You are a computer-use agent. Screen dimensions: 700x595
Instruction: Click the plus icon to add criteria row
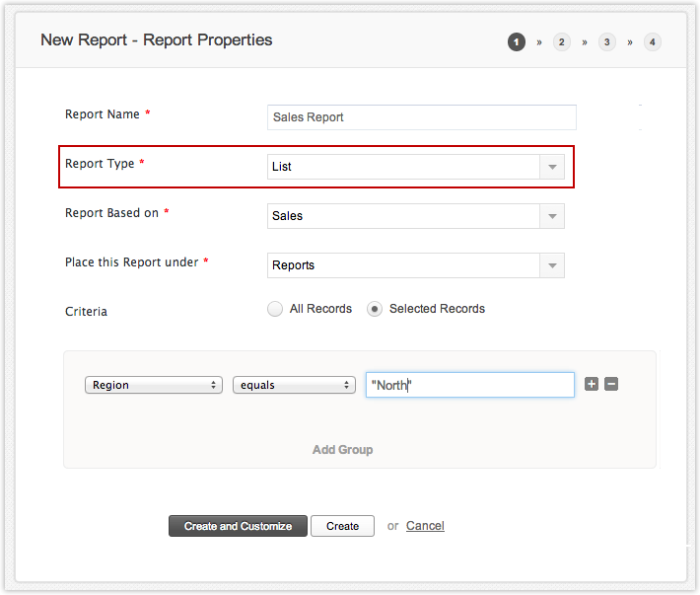(592, 384)
